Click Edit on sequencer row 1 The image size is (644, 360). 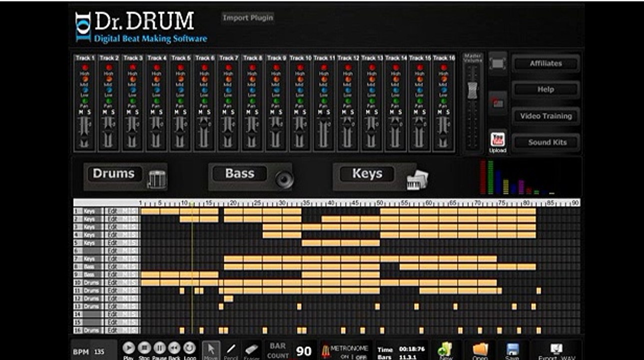point(112,211)
